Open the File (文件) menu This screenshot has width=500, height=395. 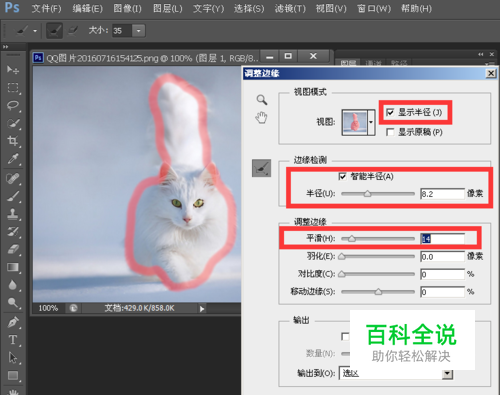[46, 8]
